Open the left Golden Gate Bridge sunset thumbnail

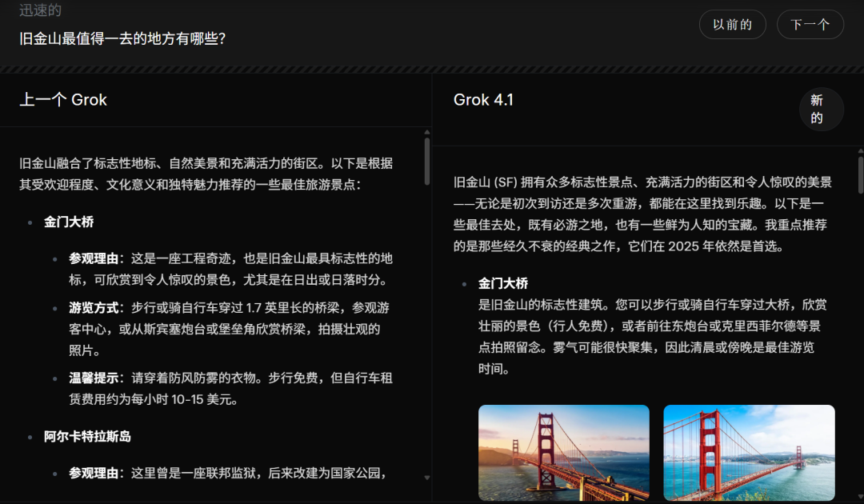[x=563, y=453]
